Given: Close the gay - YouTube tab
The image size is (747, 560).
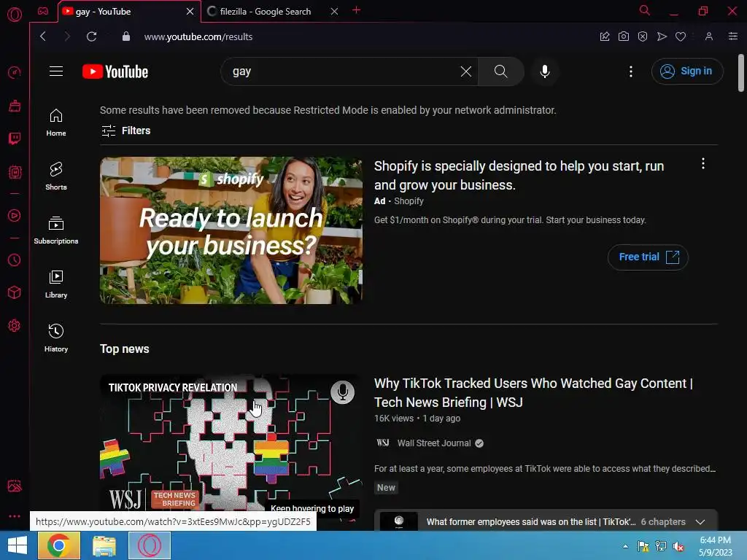Looking at the screenshot, I should click(190, 12).
